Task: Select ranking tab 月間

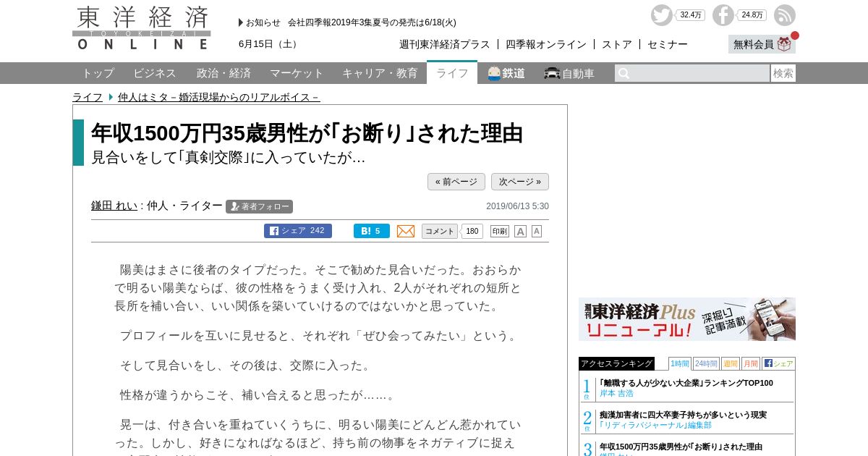Action: point(750,363)
